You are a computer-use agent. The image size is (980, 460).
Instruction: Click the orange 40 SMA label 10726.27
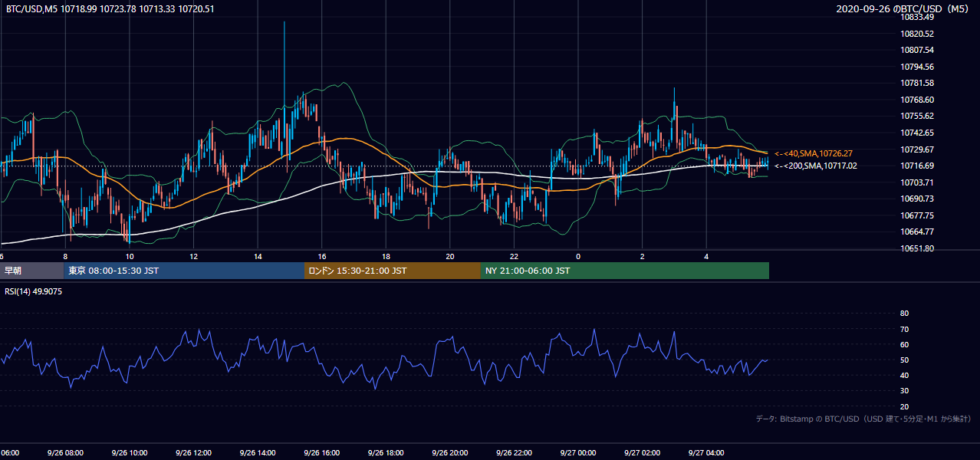[815, 153]
